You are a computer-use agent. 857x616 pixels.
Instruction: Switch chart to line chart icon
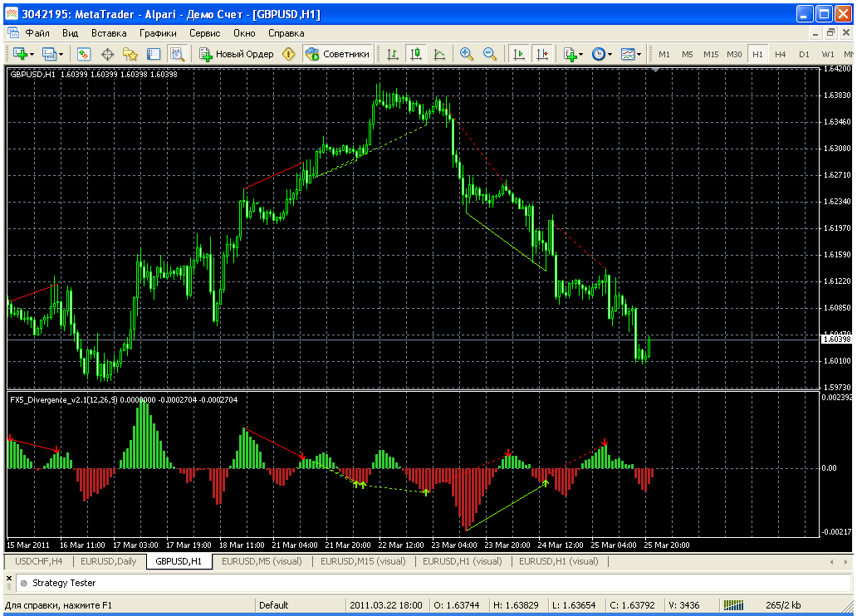(x=439, y=54)
